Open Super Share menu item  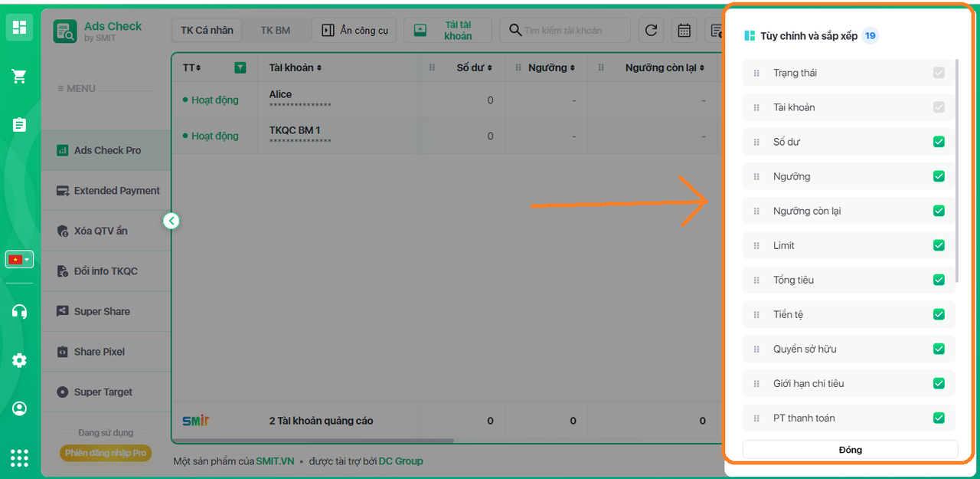point(102,311)
